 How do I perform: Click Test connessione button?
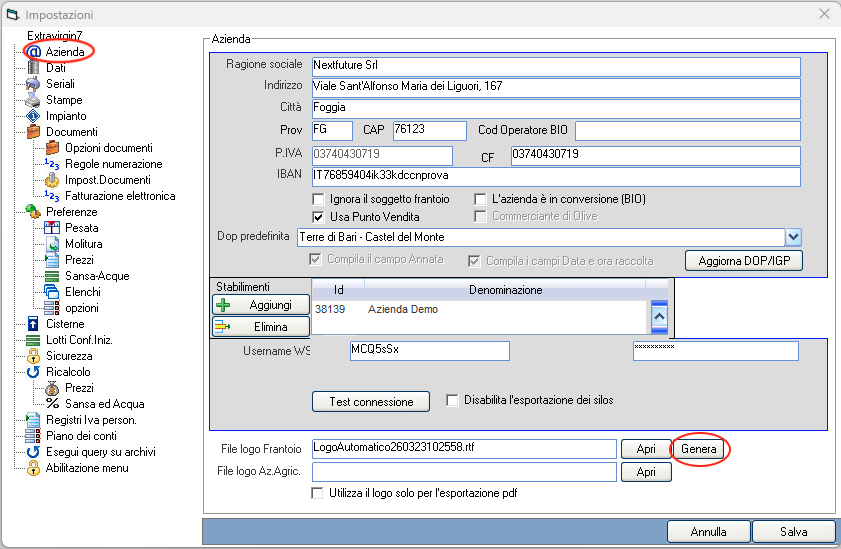point(371,402)
